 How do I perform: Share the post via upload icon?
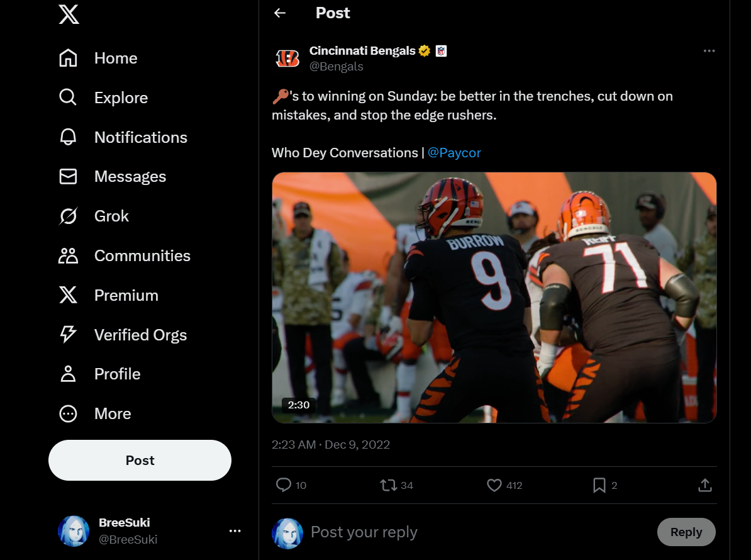coord(705,485)
